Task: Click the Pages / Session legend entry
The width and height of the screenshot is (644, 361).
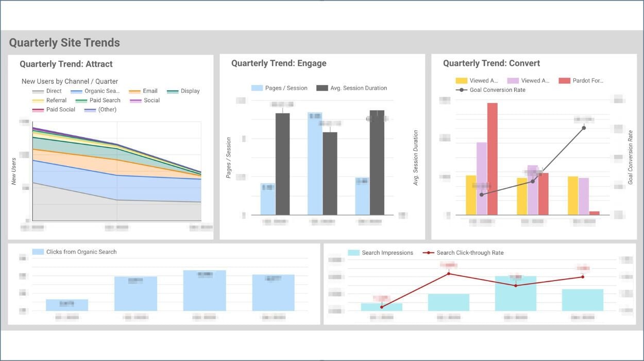Action: point(279,88)
